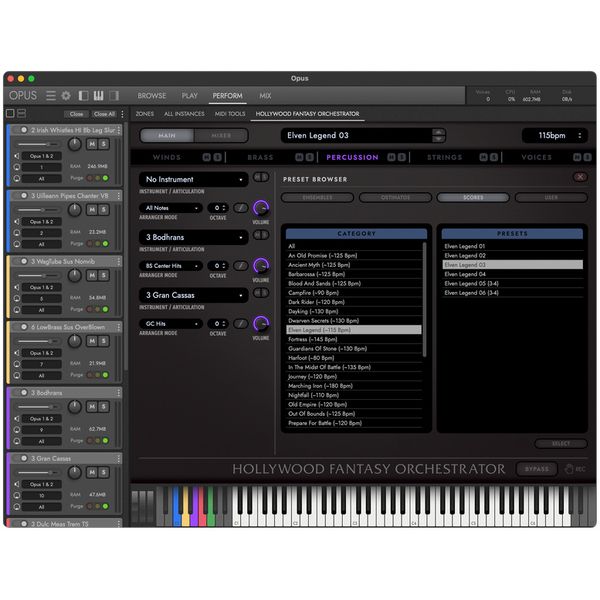Switch to the MIX page

tap(265, 96)
